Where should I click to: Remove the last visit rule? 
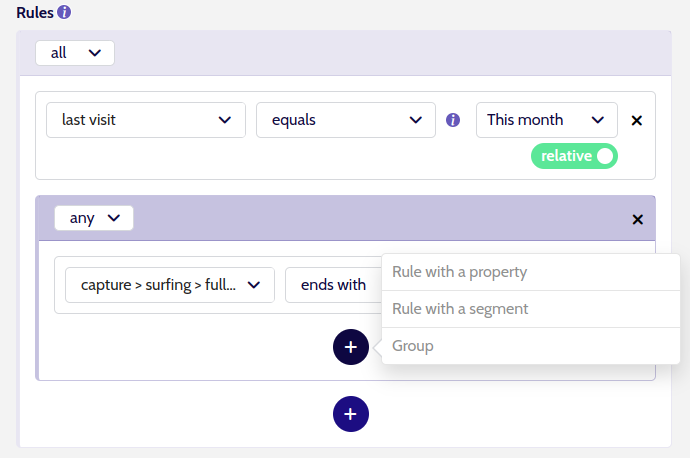pyautogui.click(x=636, y=120)
